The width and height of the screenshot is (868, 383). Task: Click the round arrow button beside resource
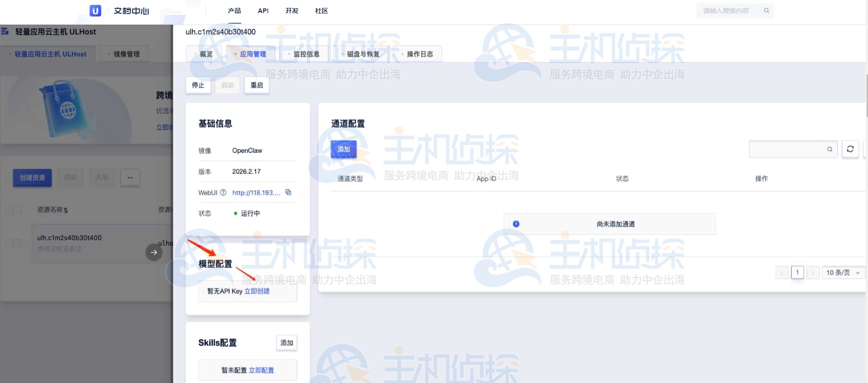click(x=154, y=252)
